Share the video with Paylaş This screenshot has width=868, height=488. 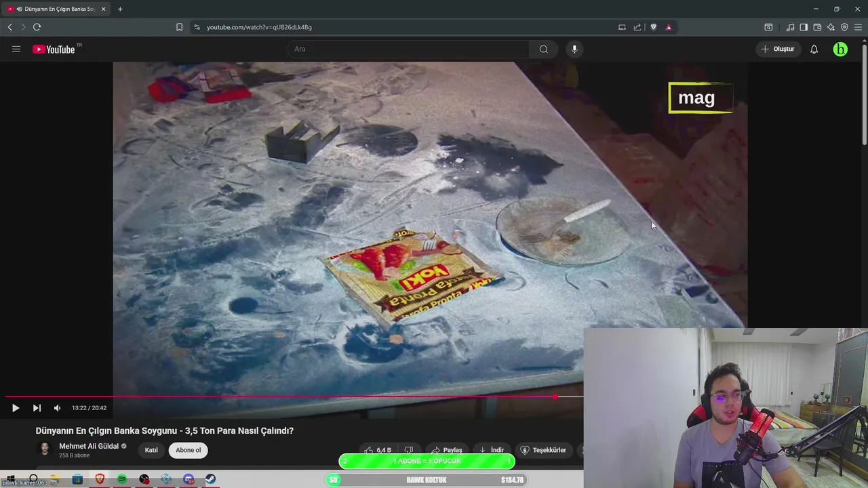tap(447, 450)
